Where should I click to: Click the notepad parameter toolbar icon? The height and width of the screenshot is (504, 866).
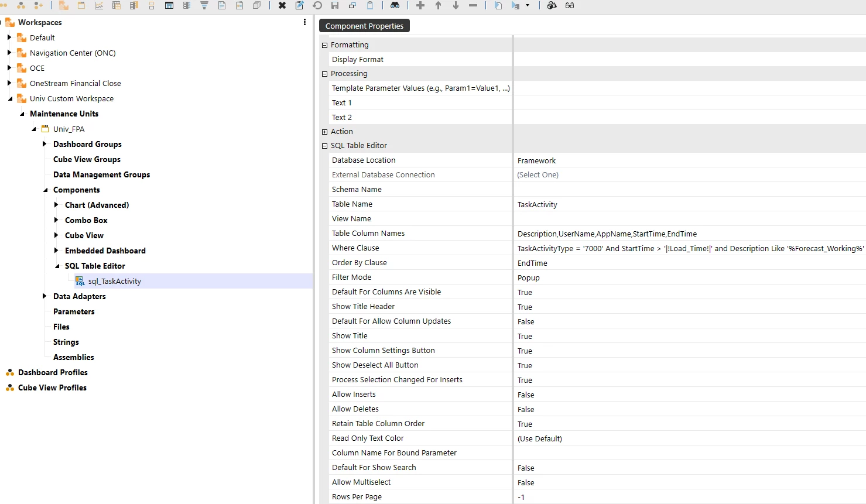(239, 5)
